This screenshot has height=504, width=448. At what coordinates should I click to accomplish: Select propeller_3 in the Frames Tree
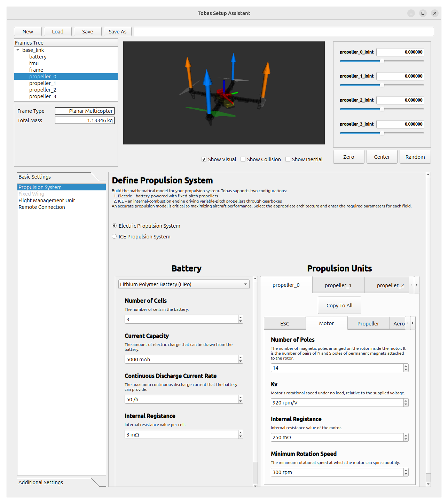click(42, 96)
